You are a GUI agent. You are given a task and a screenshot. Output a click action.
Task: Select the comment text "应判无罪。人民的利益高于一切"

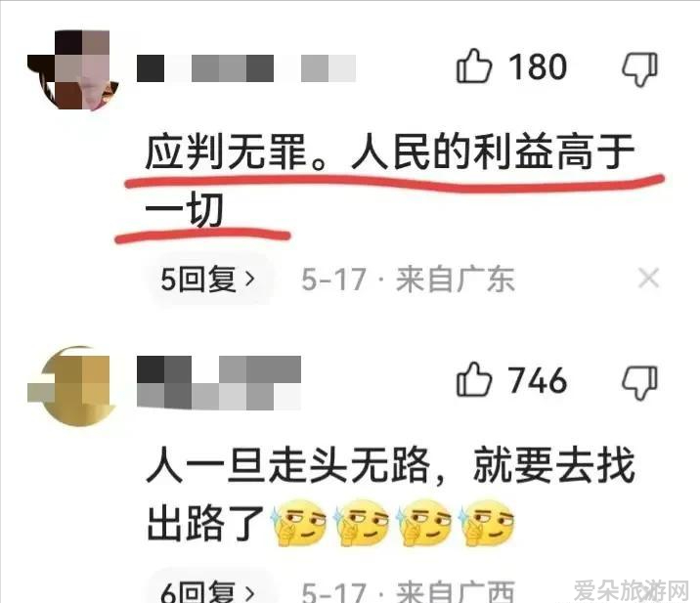tap(390, 181)
